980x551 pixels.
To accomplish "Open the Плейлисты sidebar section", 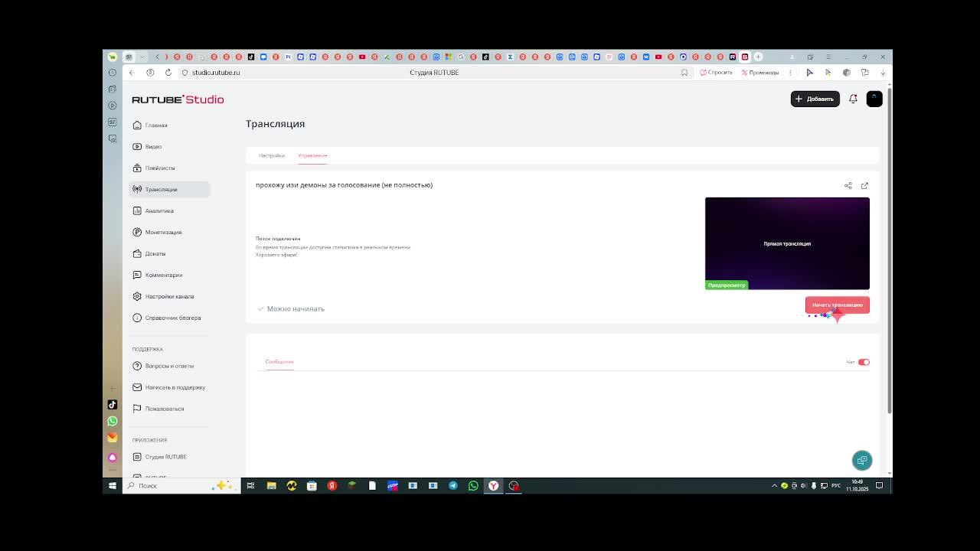I will click(x=154, y=168).
